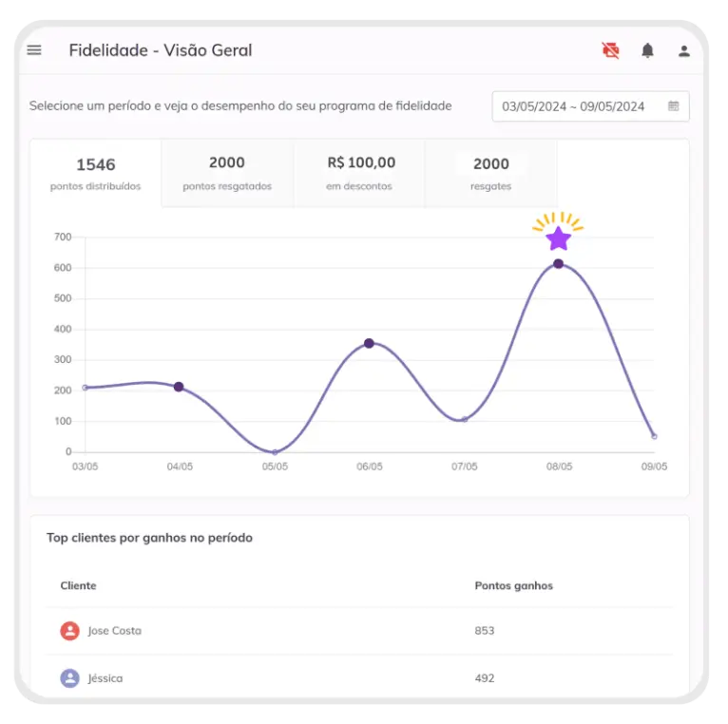Open the date range picker 03/05/2024 ~ 09/05/2024
Screen dimensions: 728x724
click(573, 106)
